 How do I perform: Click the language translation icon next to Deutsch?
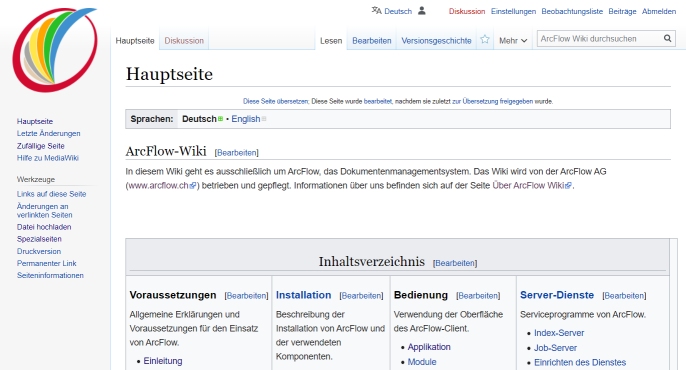[376, 10]
